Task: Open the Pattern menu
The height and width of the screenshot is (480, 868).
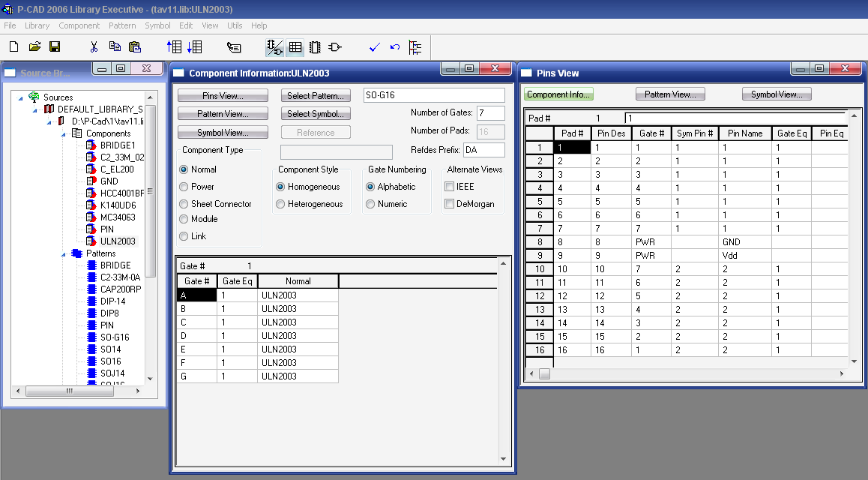Action: pos(122,25)
